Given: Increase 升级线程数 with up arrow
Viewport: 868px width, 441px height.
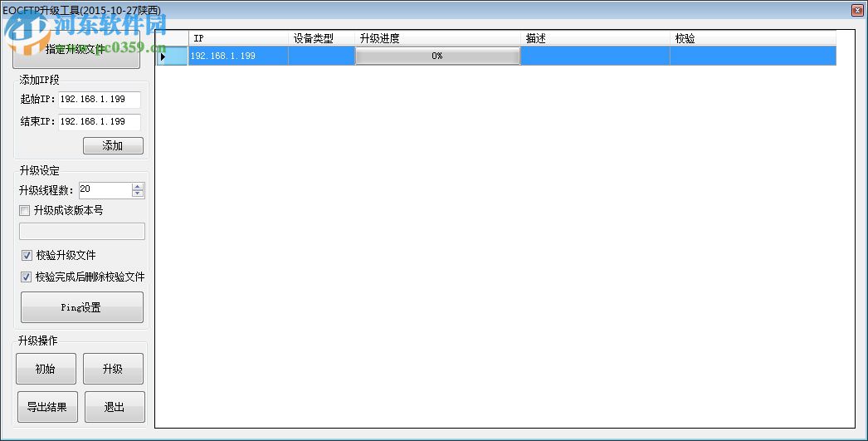Looking at the screenshot, I should pos(138,187).
